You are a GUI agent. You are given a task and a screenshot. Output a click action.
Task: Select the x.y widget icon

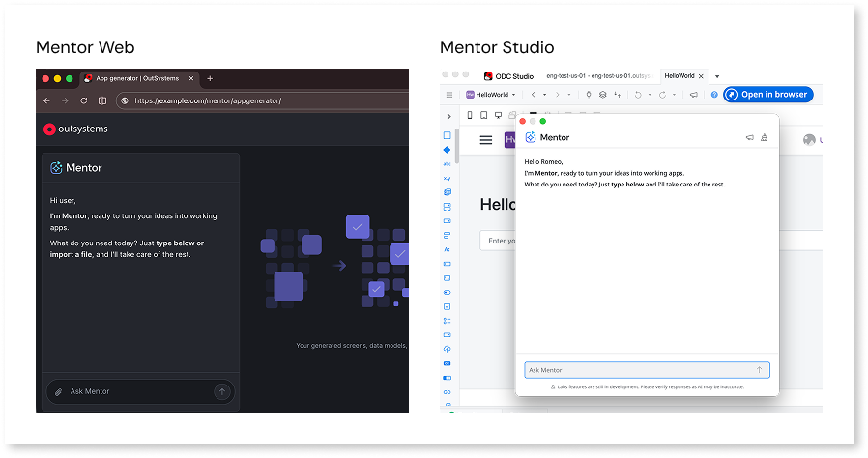(448, 178)
